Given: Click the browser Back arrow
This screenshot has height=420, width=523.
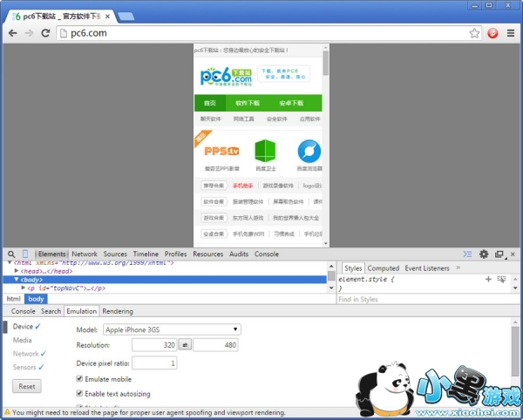Looking at the screenshot, I should point(13,33).
